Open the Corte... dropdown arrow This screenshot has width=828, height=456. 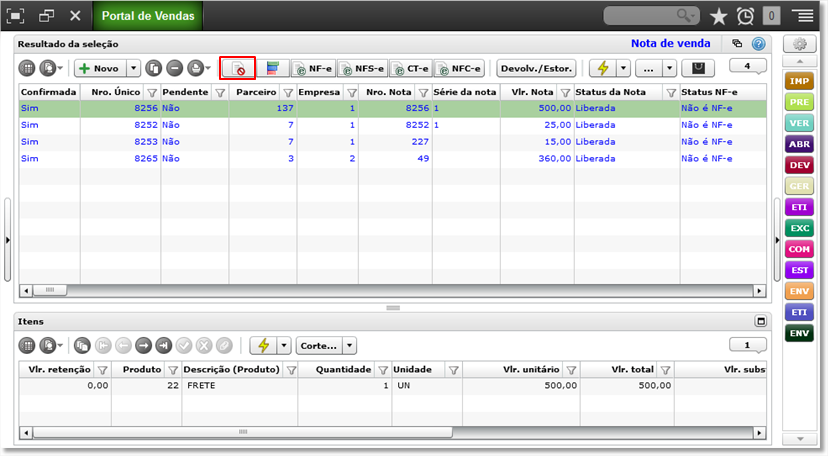(350, 346)
